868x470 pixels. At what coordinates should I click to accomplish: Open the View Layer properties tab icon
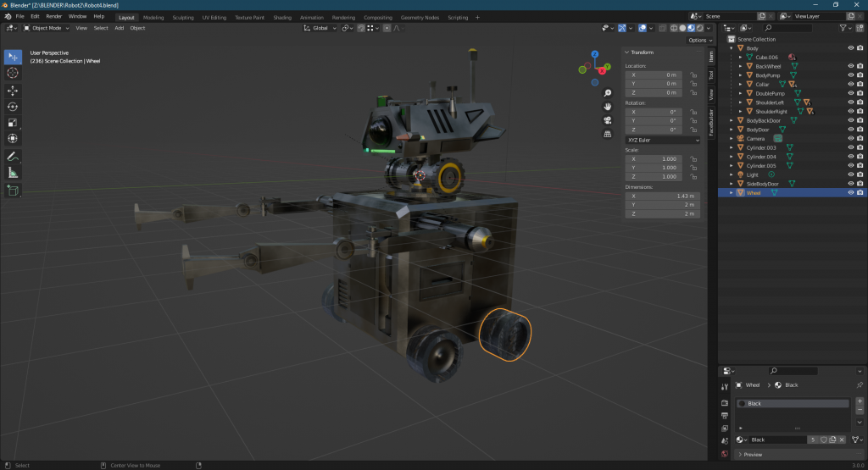click(x=725, y=429)
